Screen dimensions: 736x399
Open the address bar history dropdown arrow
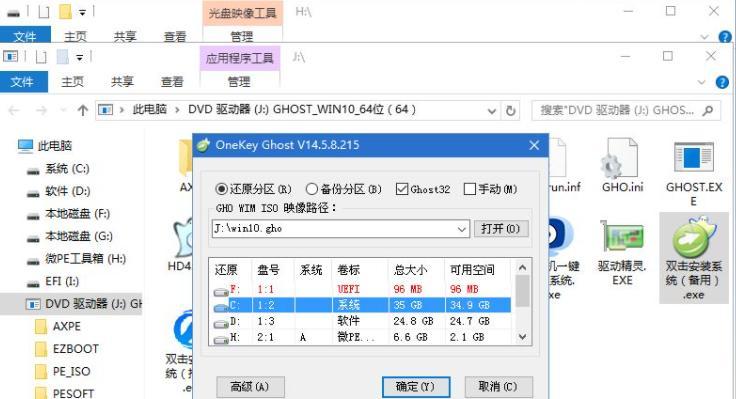click(x=491, y=111)
